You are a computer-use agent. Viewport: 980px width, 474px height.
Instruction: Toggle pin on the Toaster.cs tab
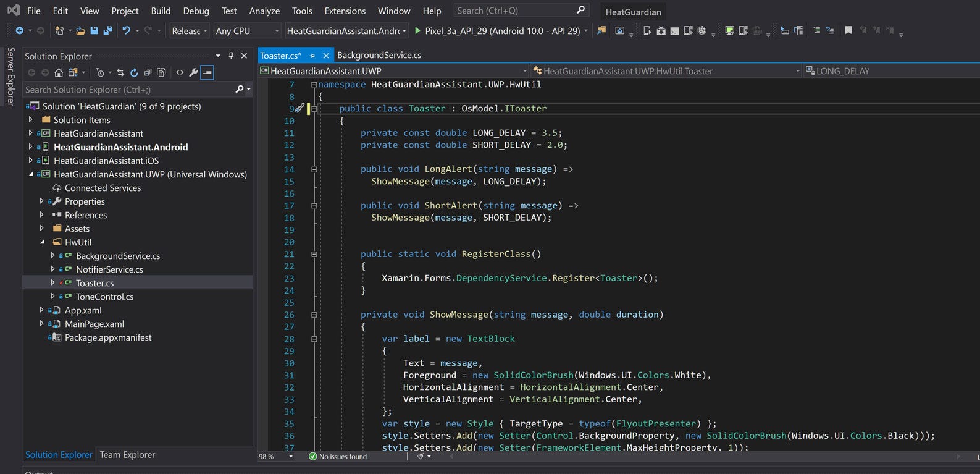(312, 56)
